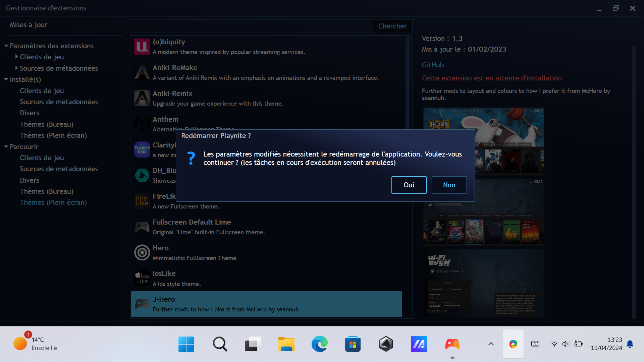644x362 pixels.
Task: Open File Explorer from taskbar
Action: pyautogui.click(x=286, y=344)
